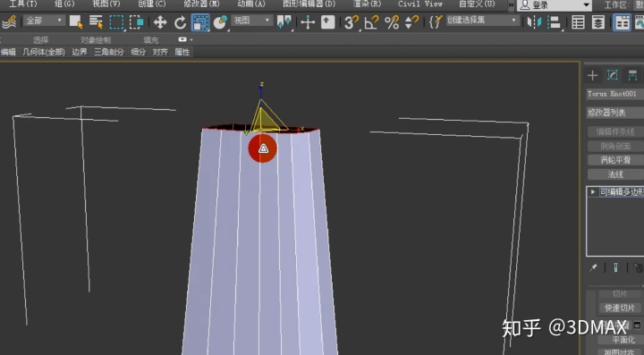Open the Curve Editor icon
Image resolution: width=644 pixels, height=355 pixels.
point(639,22)
